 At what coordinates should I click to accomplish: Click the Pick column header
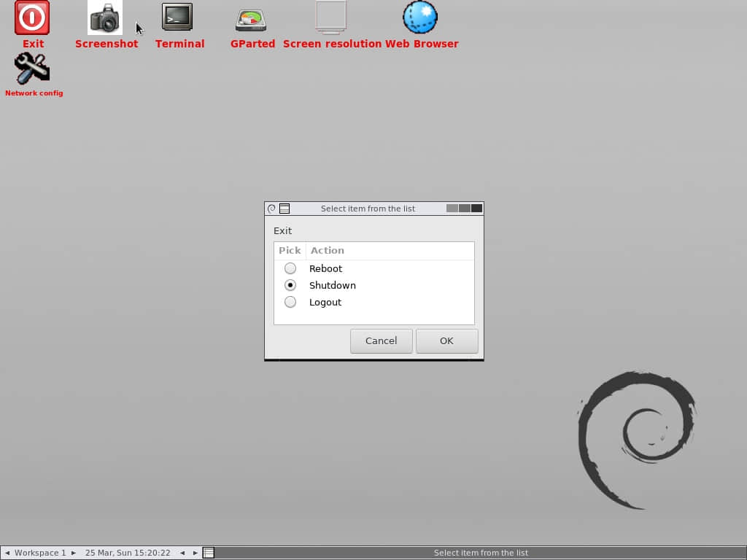[290, 251]
